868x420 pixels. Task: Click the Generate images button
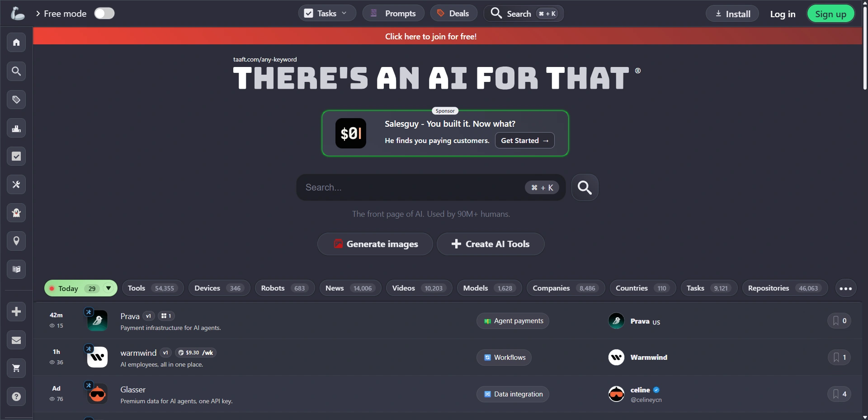coord(375,244)
